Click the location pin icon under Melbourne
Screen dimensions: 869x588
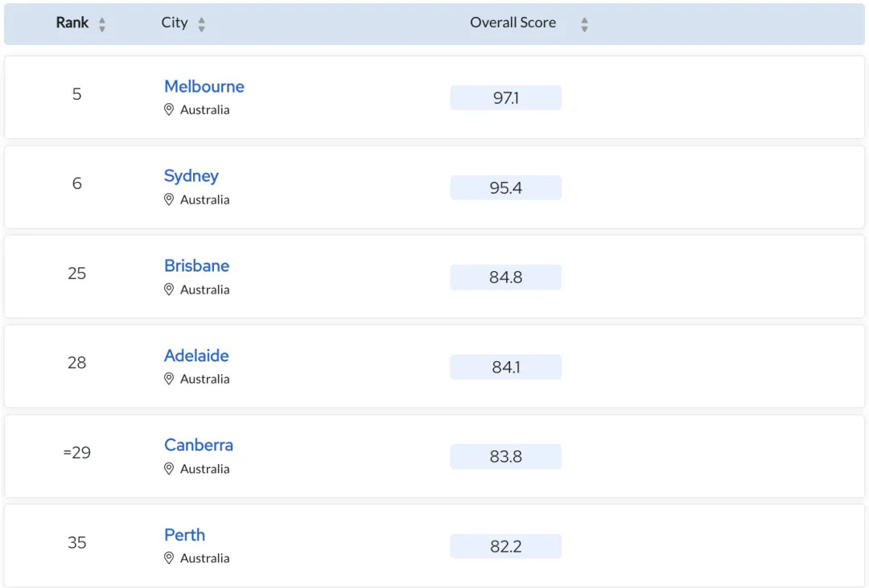point(169,109)
